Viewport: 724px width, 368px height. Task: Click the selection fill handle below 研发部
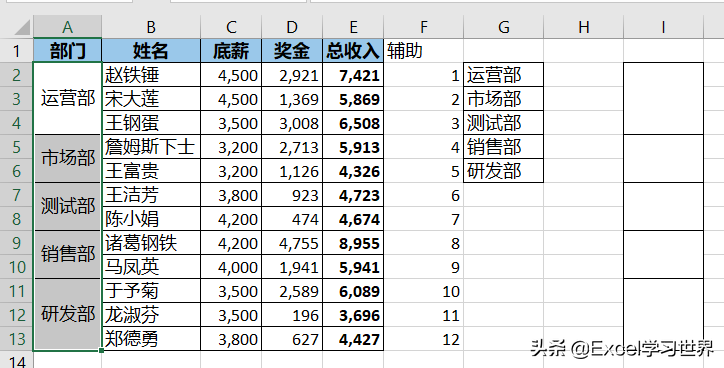(x=102, y=350)
